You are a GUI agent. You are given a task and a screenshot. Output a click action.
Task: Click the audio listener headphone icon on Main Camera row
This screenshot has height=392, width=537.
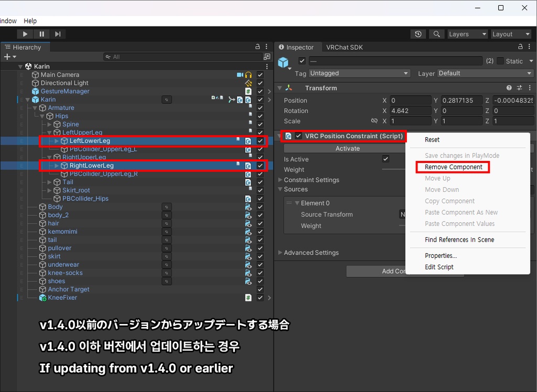(248, 74)
